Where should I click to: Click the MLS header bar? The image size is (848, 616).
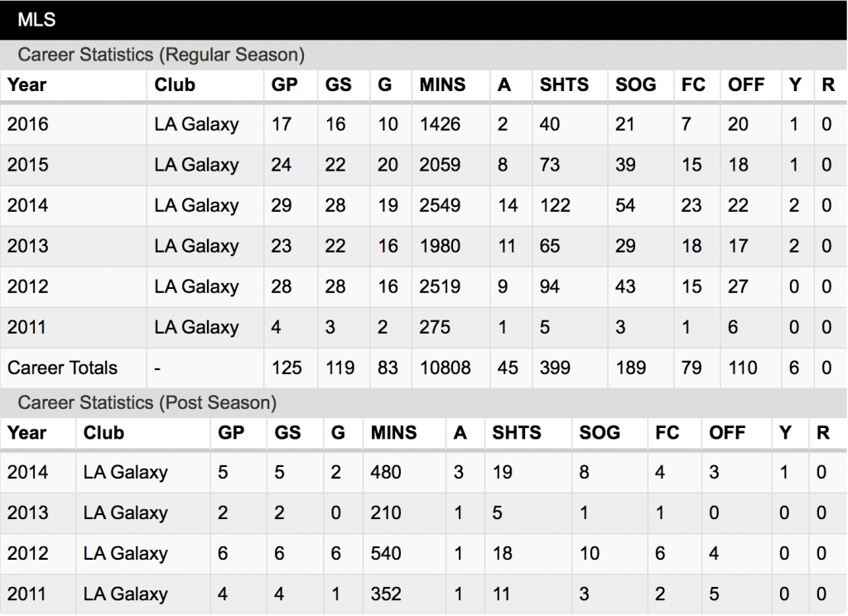tap(424, 20)
